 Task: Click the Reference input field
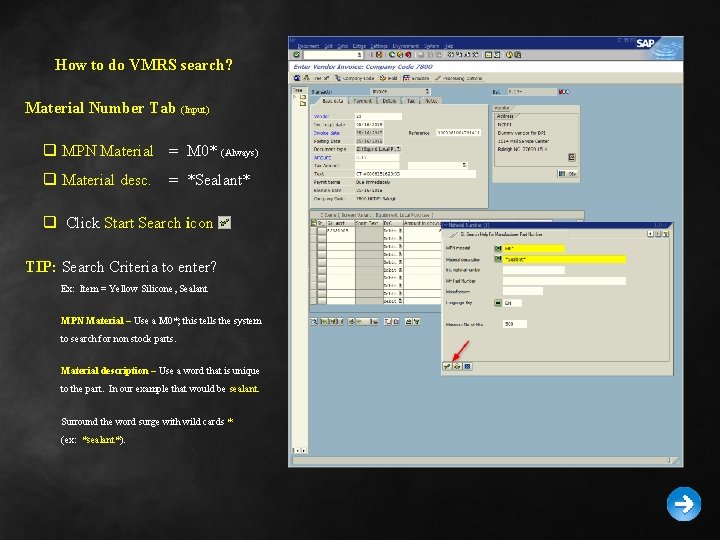pos(458,133)
